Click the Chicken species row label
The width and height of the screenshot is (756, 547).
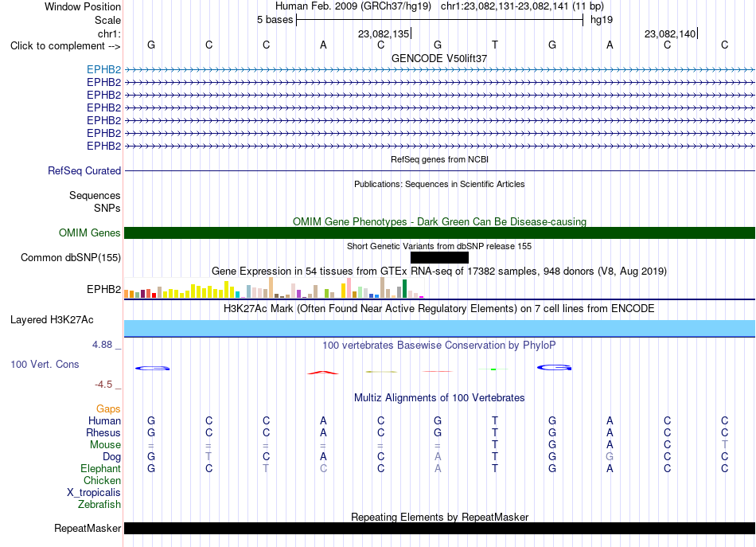pyautogui.click(x=102, y=480)
